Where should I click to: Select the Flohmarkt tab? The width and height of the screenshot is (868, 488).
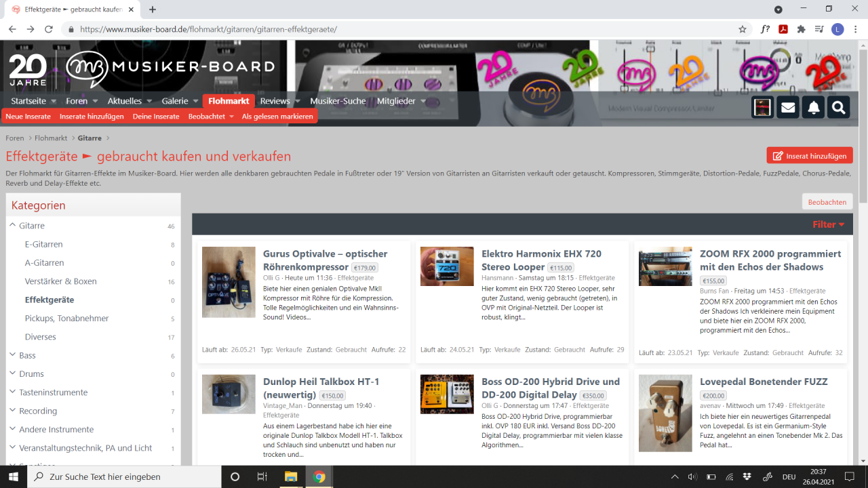(229, 101)
